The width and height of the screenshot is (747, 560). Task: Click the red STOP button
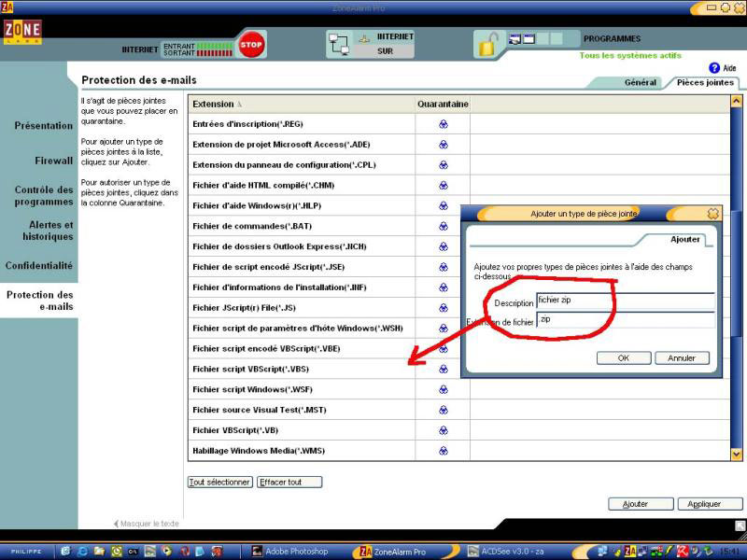pos(250,45)
